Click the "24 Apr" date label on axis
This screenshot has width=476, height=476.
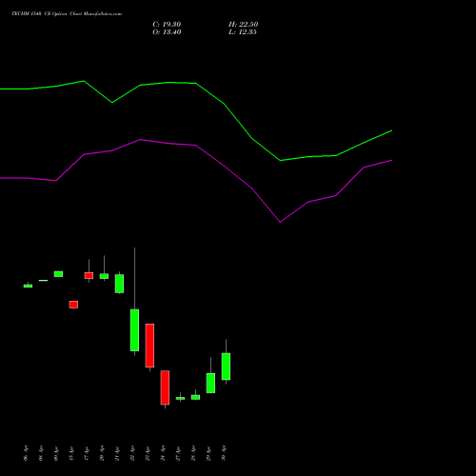coord(163,453)
